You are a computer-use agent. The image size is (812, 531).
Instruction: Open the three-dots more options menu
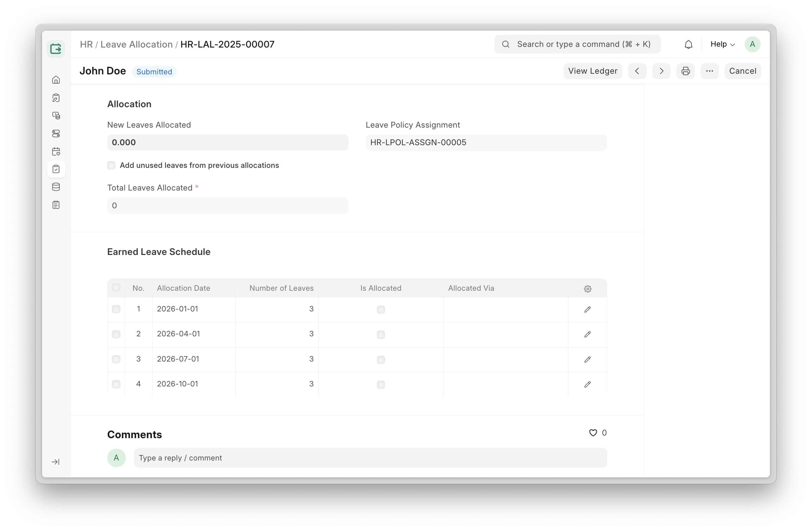tap(709, 71)
